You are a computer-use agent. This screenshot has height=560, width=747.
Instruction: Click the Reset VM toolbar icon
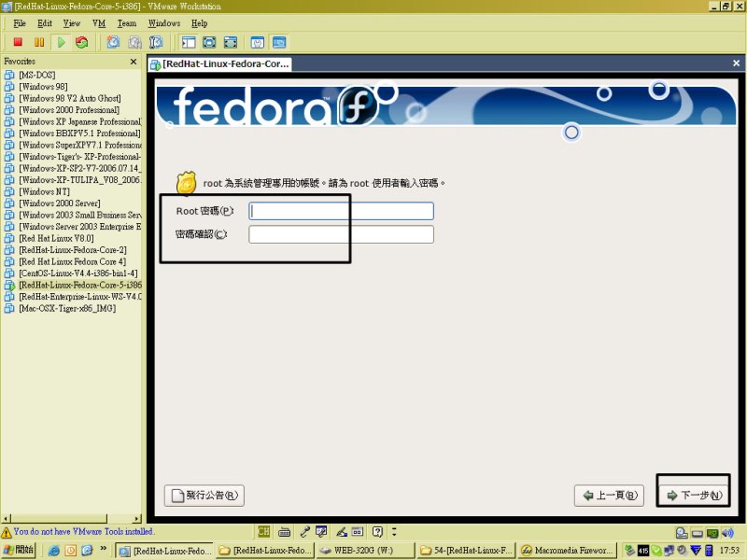(x=82, y=42)
